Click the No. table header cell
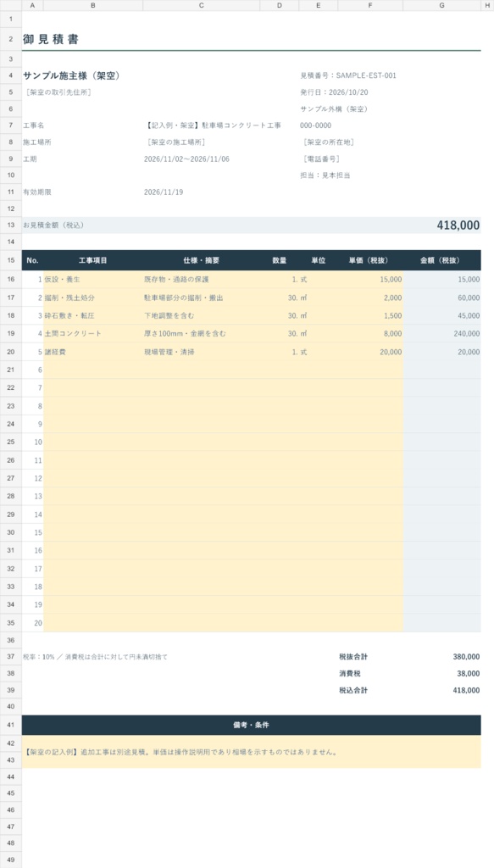The width and height of the screenshot is (494, 868). click(33, 260)
